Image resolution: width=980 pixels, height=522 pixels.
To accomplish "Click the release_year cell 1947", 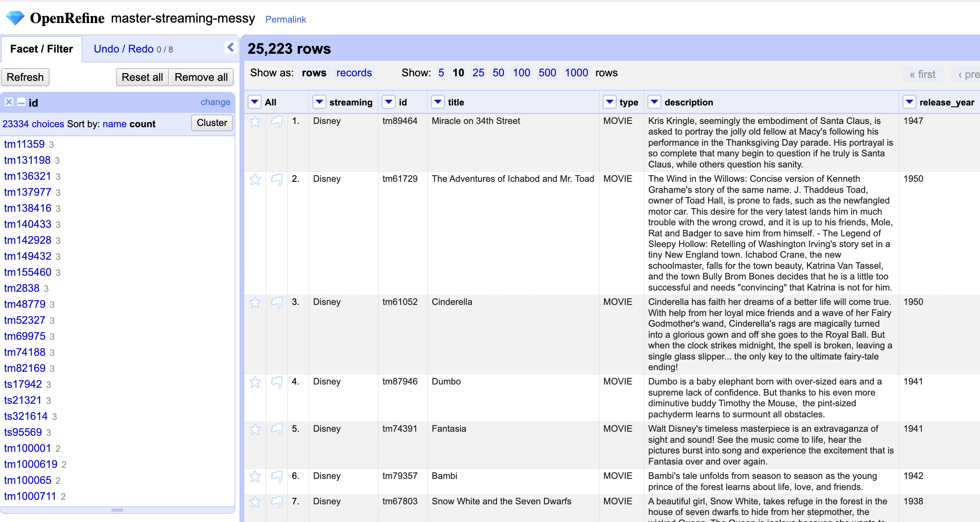I will pos(913,121).
